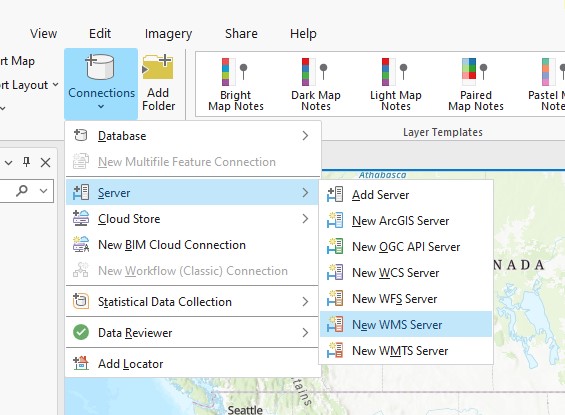
Task: Click the New OGC API Server icon
Action: click(335, 246)
